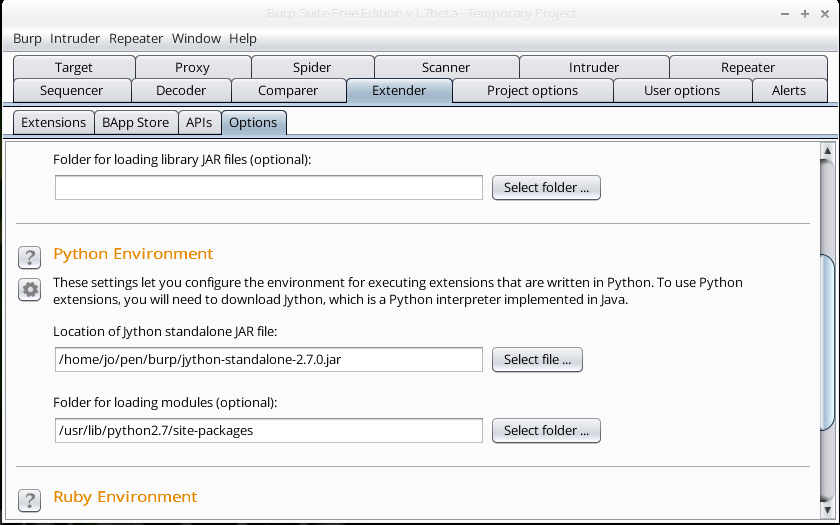Click Select folder for library JAR files
Image resolution: width=840 pixels, height=525 pixels.
tap(546, 187)
